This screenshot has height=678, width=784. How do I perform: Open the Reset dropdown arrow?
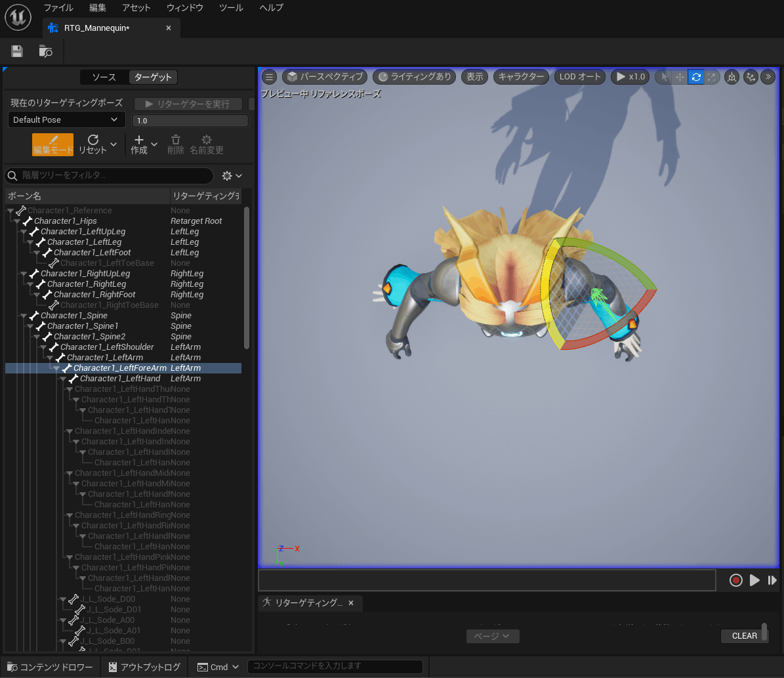click(x=113, y=144)
